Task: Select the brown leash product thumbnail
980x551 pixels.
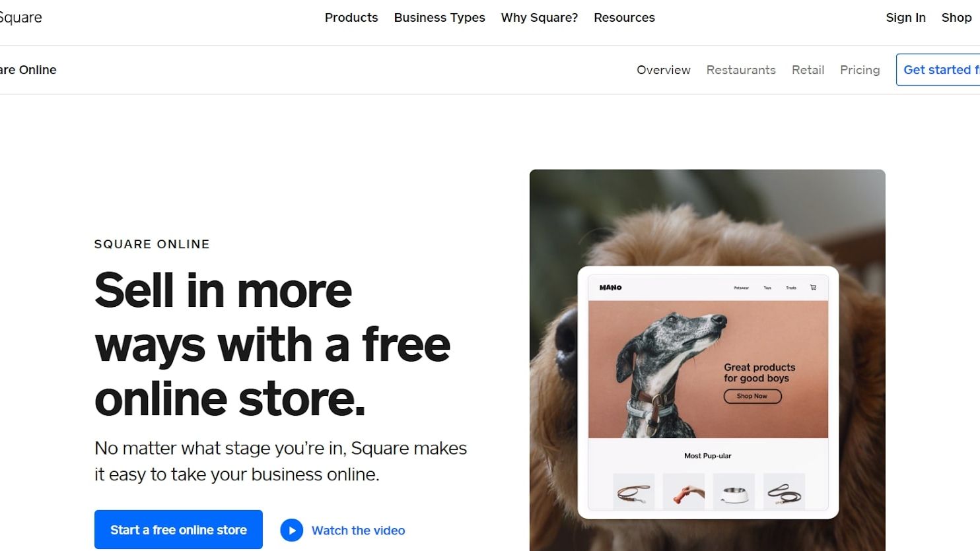Action: pos(634,492)
